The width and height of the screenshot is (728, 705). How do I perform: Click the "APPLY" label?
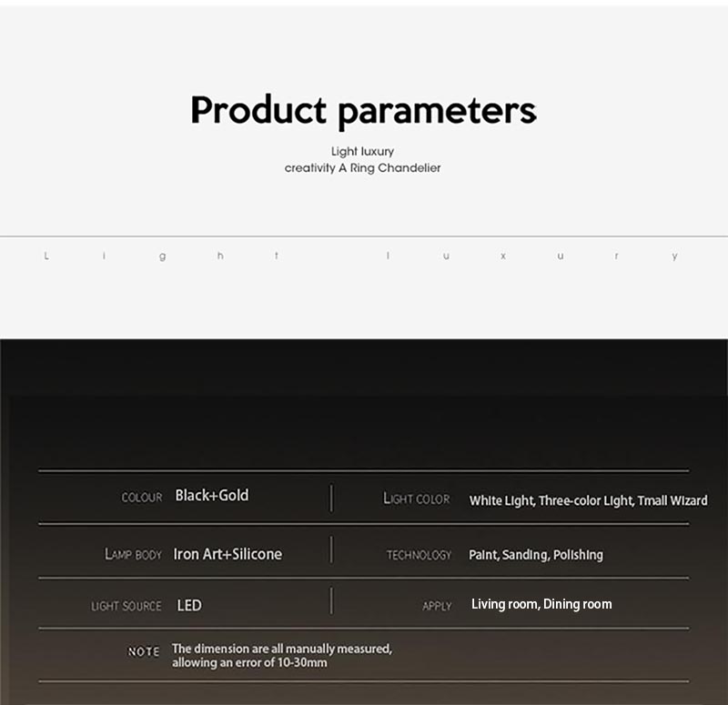[x=437, y=606]
